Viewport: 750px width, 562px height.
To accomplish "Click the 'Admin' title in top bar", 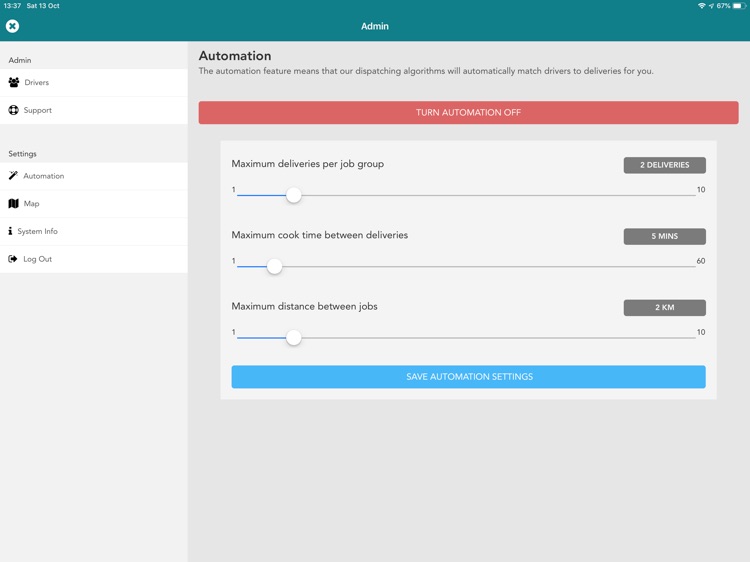I will [x=375, y=26].
